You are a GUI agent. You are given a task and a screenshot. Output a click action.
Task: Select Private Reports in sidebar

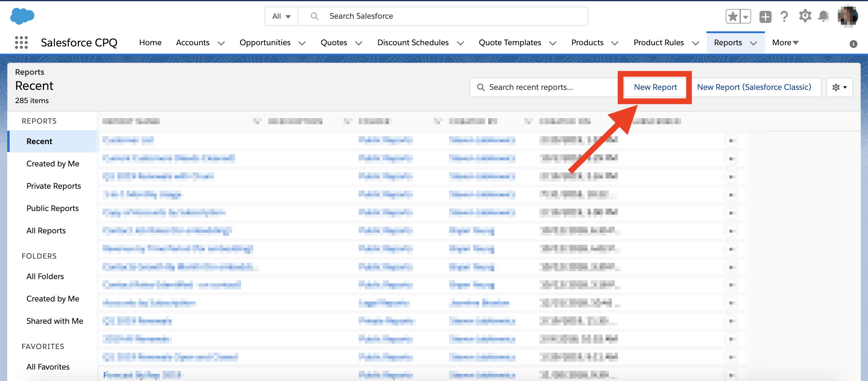pyautogui.click(x=54, y=186)
